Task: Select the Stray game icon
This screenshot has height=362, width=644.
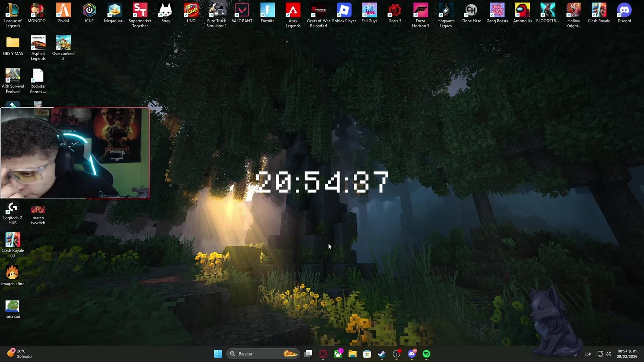Action: pos(166,13)
